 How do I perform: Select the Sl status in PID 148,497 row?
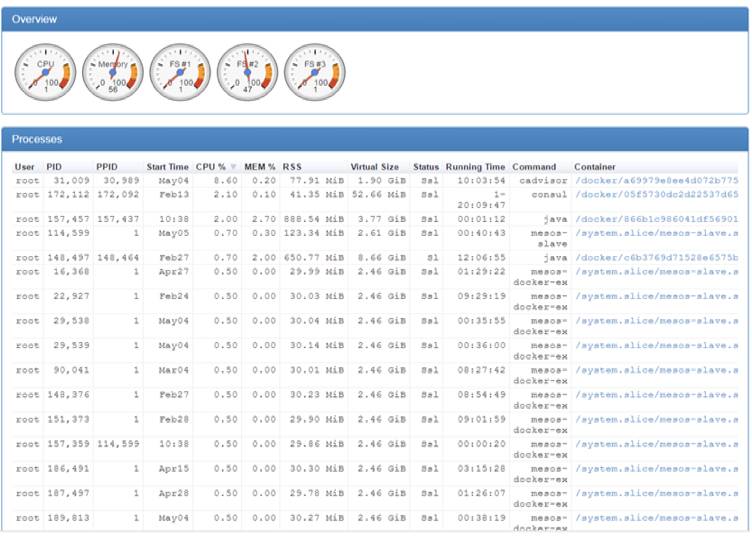pos(433,258)
